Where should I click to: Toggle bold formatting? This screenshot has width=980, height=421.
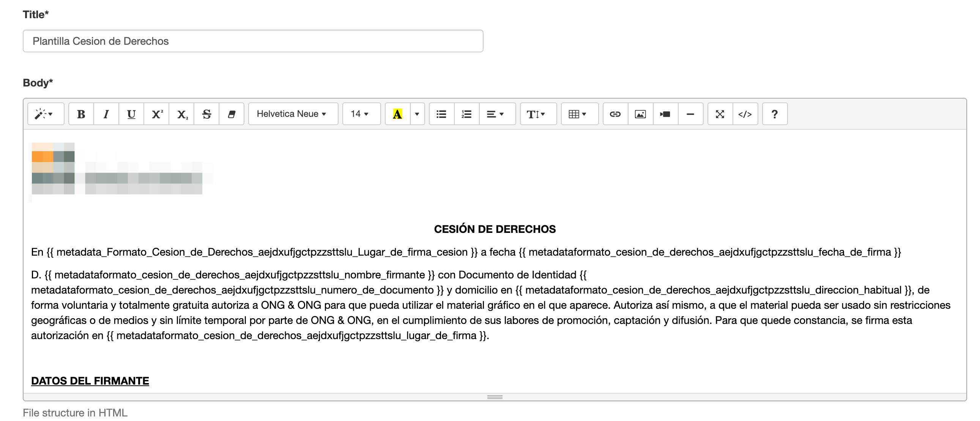[80, 114]
